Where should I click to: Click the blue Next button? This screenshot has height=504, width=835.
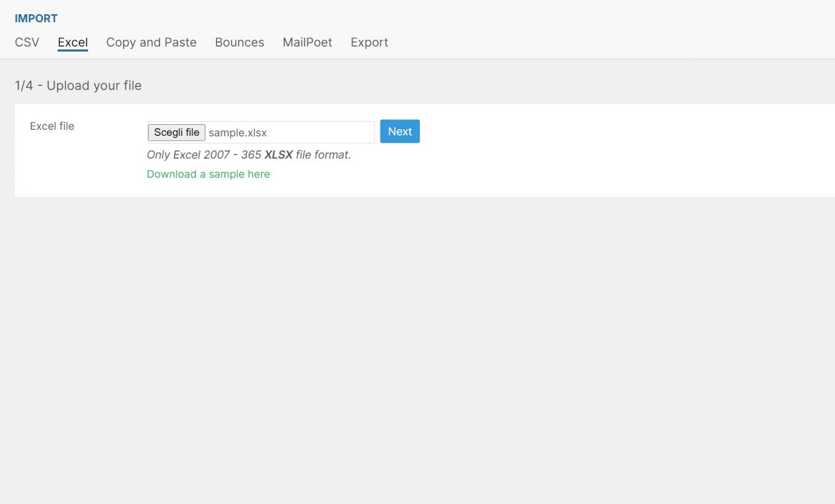[x=400, y=131]
